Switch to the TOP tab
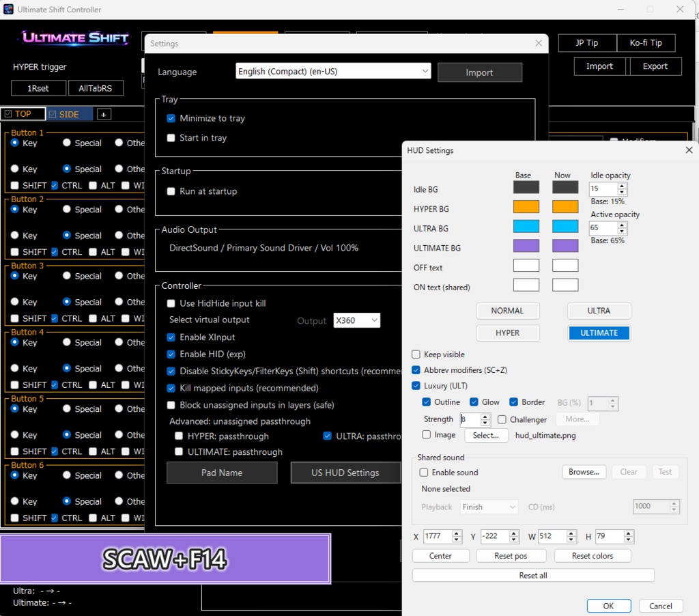Viewport: 699px width, 616px height. tap(23, 114)
